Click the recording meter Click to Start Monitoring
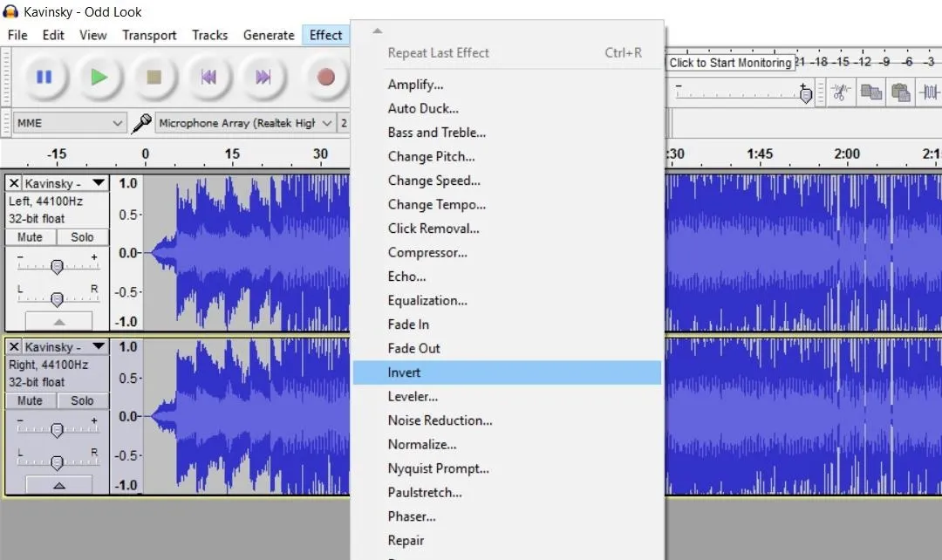This screenshot has height=560, width=942. pos(730,63)
